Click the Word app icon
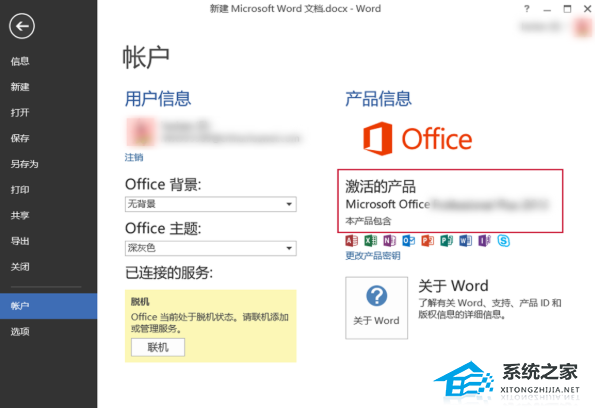Viewport: 595px width, 408px height. point(465,241)
